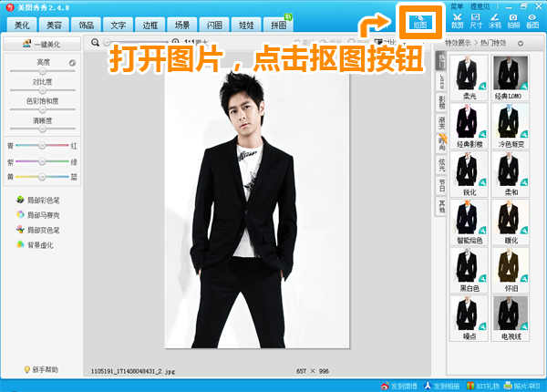Viewport: 547px width, 392px height.
Task: Switch to the 美化 tab
Action: (22, 26)
